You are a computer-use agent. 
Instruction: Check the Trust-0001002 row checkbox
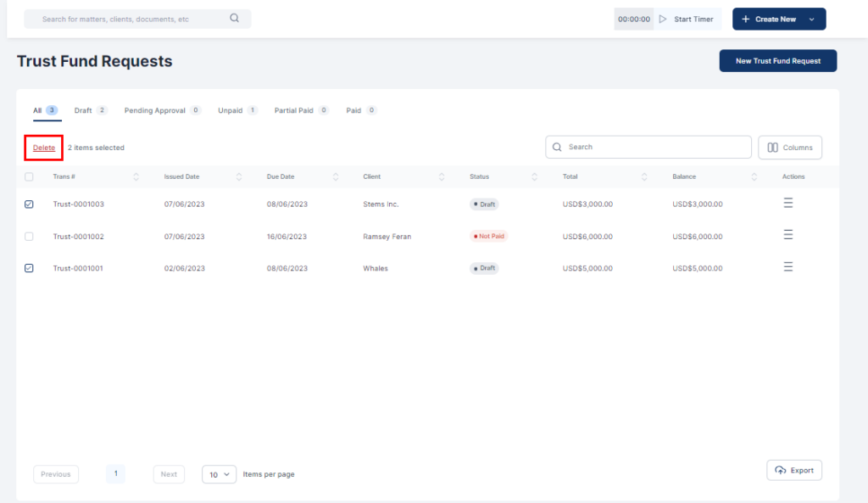coord(30,237)
